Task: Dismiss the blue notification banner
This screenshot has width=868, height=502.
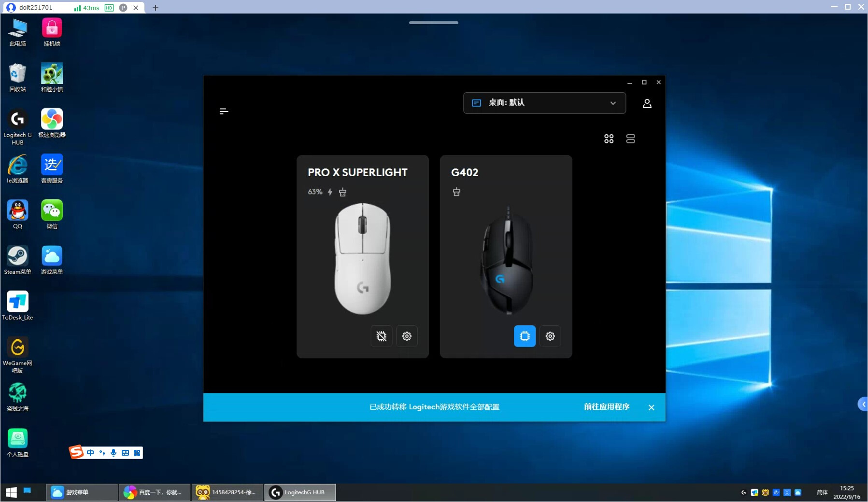Action: click(x=651, y=407)
